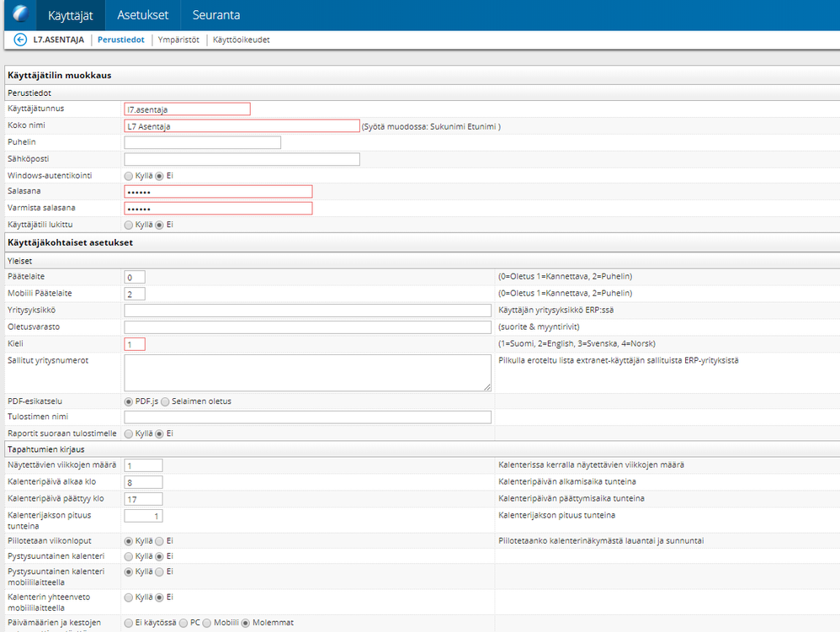
Task: Open the Seuranta menu
Action: coord(216,15)
